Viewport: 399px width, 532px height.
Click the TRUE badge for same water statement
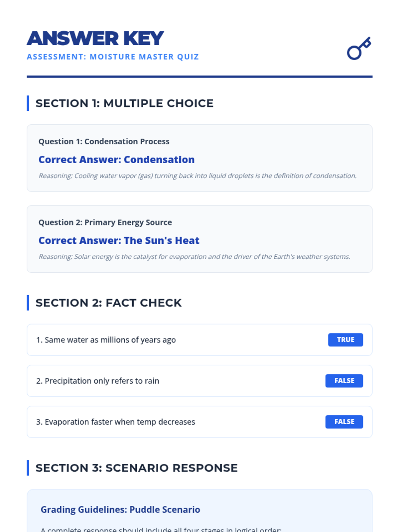point(345,340)
